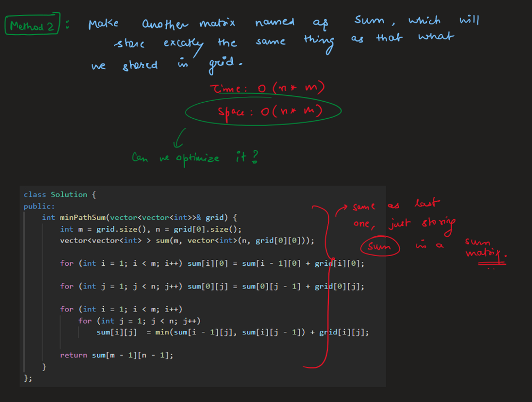Click the "public:" keyword in the code
The image size is (532, 402).
point(39,206)
